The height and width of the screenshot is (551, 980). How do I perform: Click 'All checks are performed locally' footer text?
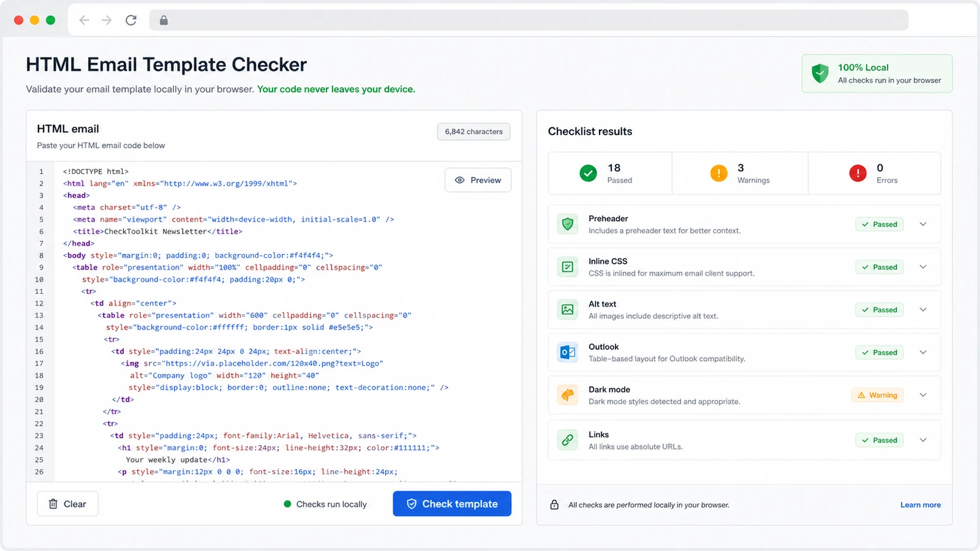click(x=649, y=505)
